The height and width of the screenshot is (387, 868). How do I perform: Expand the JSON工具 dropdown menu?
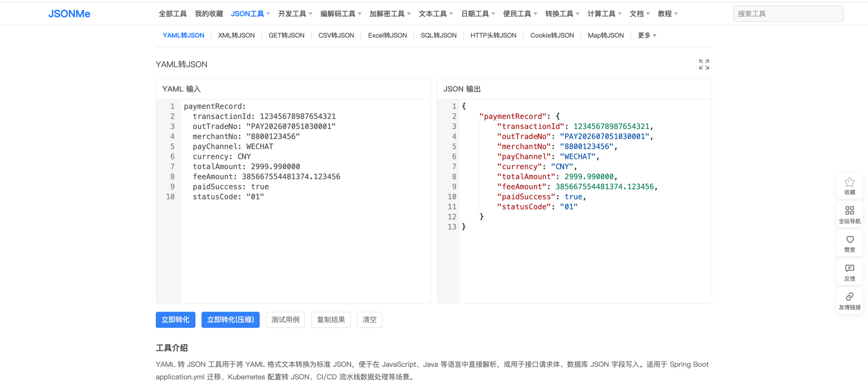250,14
